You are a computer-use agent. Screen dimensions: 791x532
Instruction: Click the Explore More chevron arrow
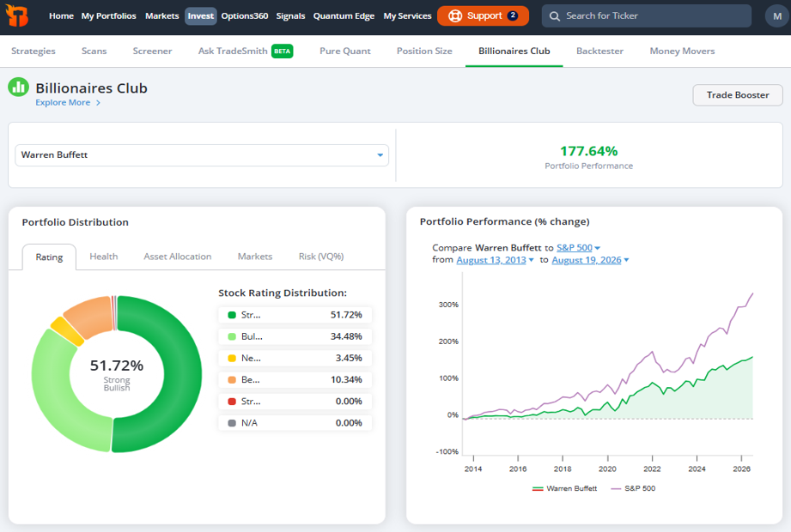coord(99,103)
